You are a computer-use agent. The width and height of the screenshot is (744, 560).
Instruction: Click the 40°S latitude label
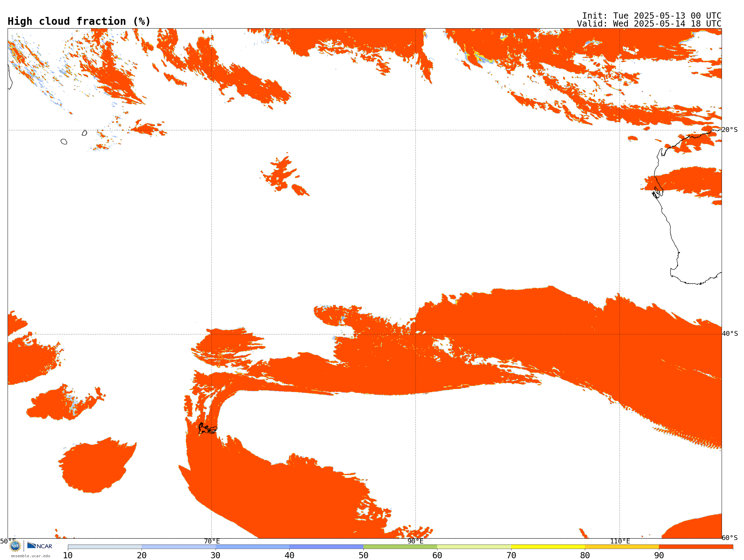[x=730, y=334]
